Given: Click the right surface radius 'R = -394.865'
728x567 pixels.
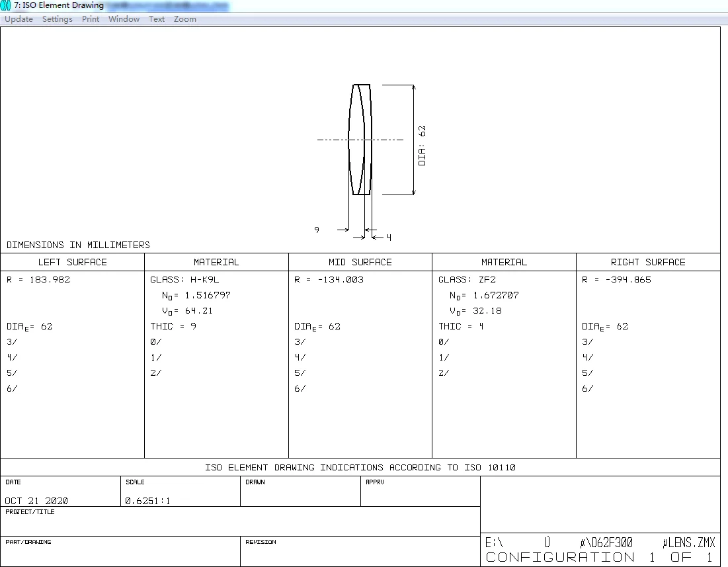Looking at the screenshot, I should (616, 280).
